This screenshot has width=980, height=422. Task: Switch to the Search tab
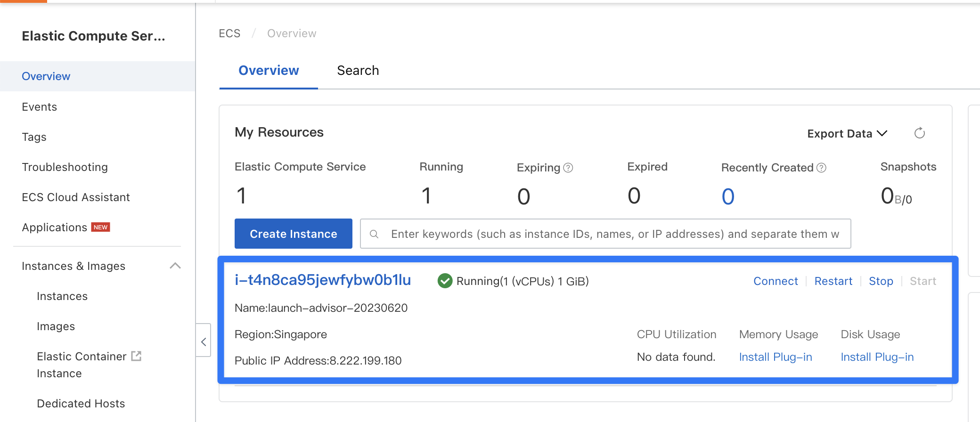(x=358, y=71)
